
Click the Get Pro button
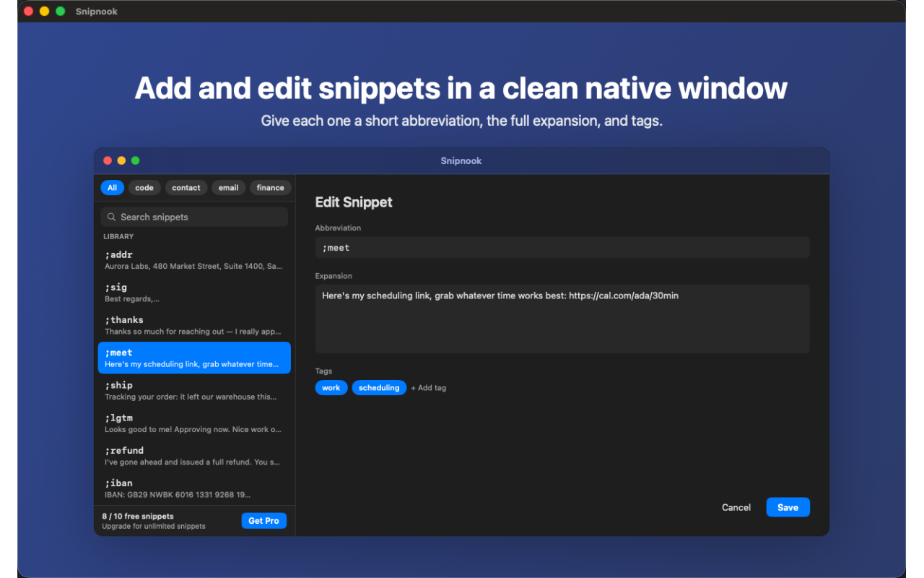click(x=264, y=521)
